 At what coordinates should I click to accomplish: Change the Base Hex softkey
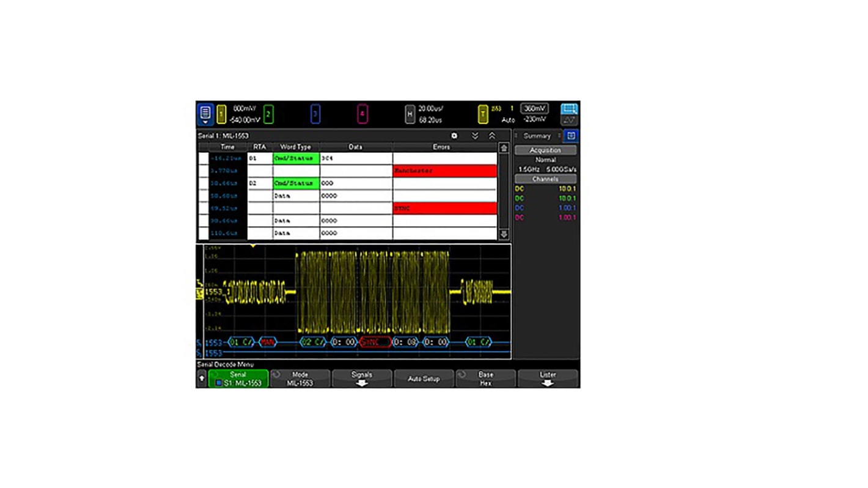pos(485,379)
